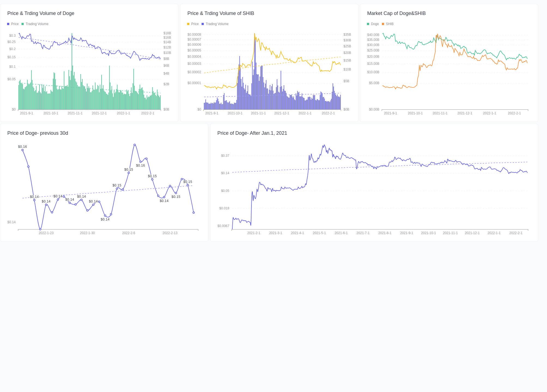This screenshot has height=392, width=547.
Task: Click the $0.16 peak data point near 2022-2-6
Action: pos(135,145)
